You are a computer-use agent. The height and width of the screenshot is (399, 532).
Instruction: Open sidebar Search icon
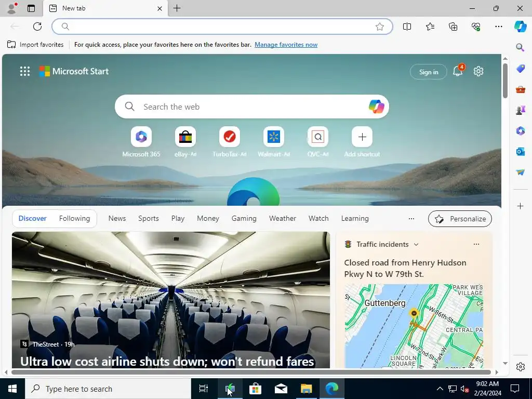pos(520,47)
